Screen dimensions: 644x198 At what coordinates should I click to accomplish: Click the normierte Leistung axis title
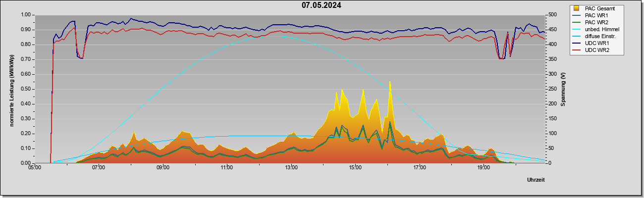tap(11, 91)
